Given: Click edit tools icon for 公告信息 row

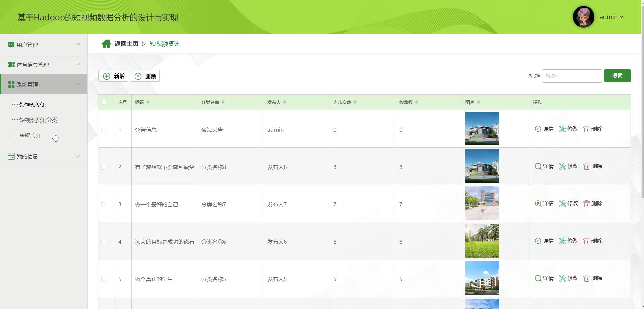Looking at the screenshot, I should [x=562, y=129].
